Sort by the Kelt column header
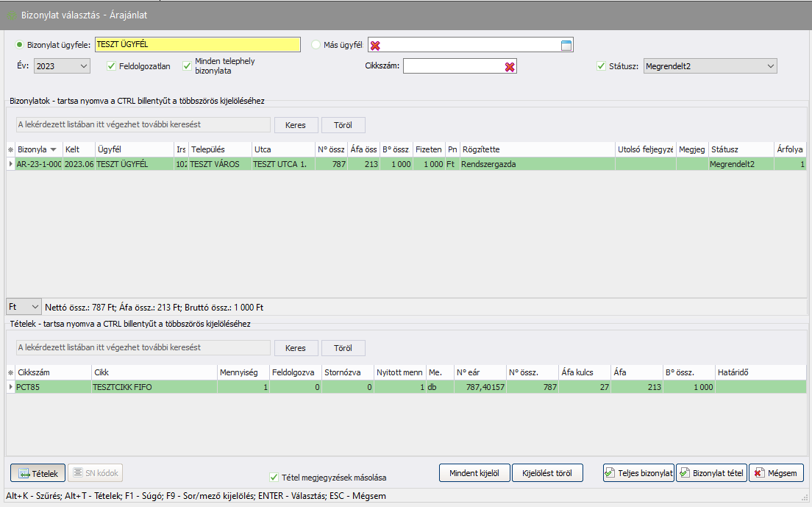812x507 pixels. tap(77, 149)
